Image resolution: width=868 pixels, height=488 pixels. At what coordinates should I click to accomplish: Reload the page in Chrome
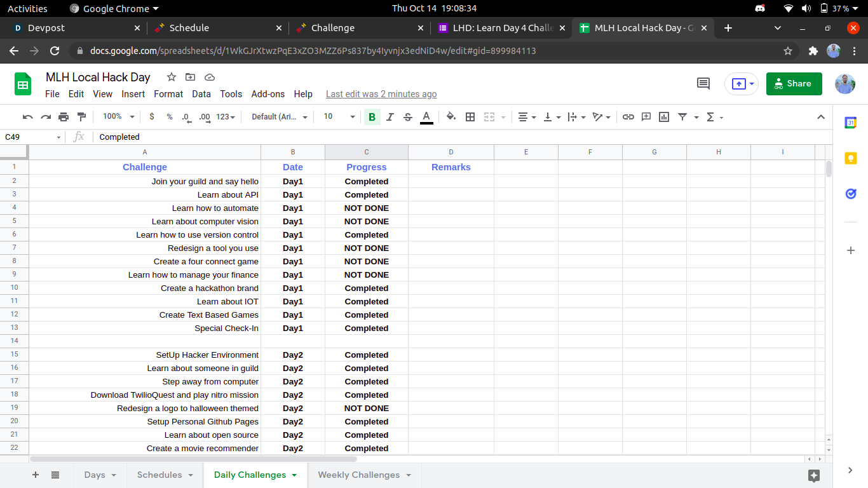point(55,51)
